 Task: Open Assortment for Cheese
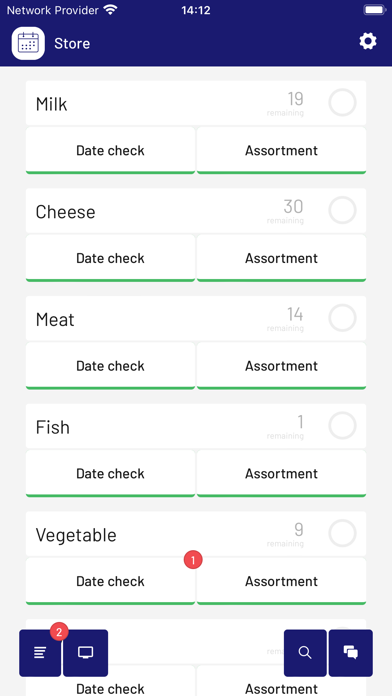[x=281, y=258]
